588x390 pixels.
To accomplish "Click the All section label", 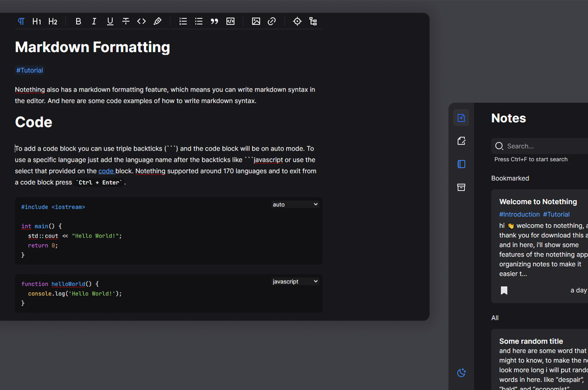I will (x=494, y=318).
